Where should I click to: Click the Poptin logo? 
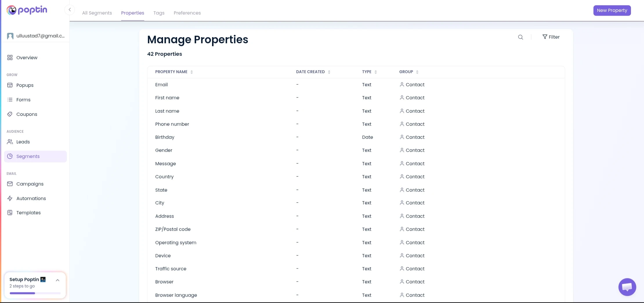tap(27, 10)
